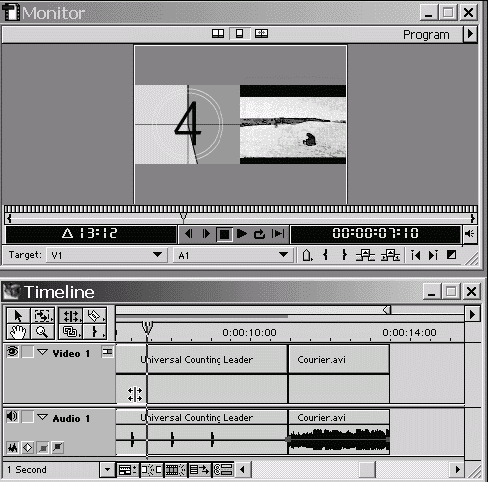Open the Target V1 video dropdown
This screenshot has height=482, width=488.
[x=106, y=255]
